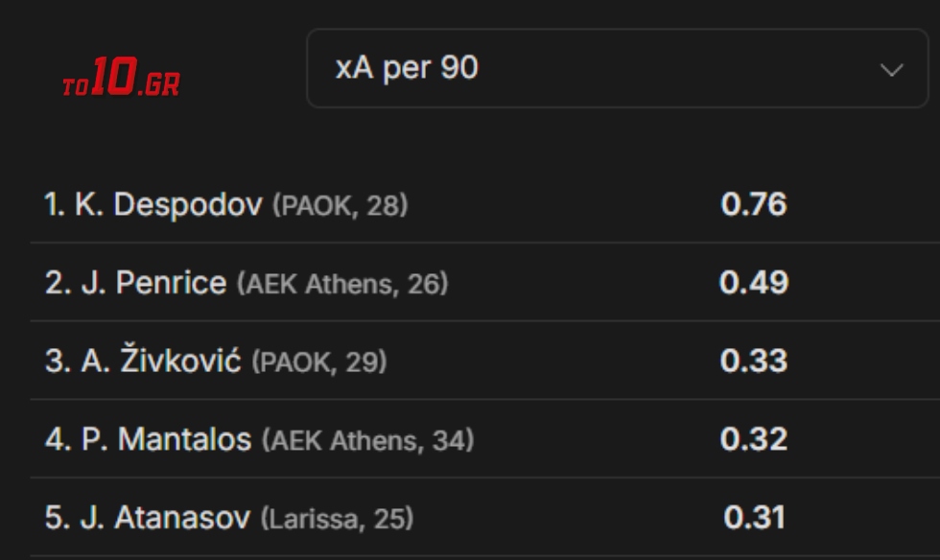940x560 pixels.
Task: Click the to10.gr logo
Action: click(121, 81)
